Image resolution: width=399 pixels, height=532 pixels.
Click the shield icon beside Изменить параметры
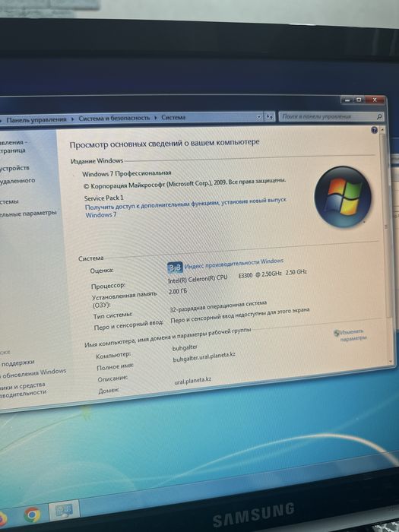point(336,333)
